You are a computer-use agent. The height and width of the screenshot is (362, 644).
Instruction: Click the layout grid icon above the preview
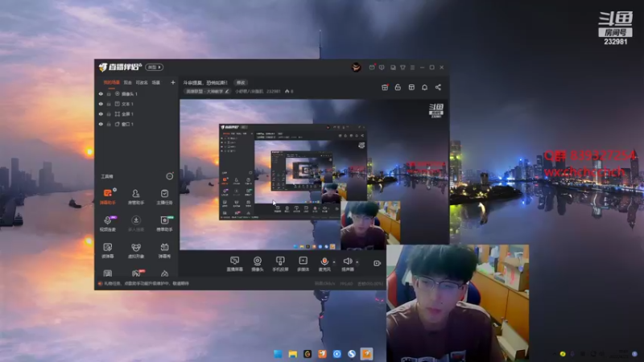pos(411,88)
